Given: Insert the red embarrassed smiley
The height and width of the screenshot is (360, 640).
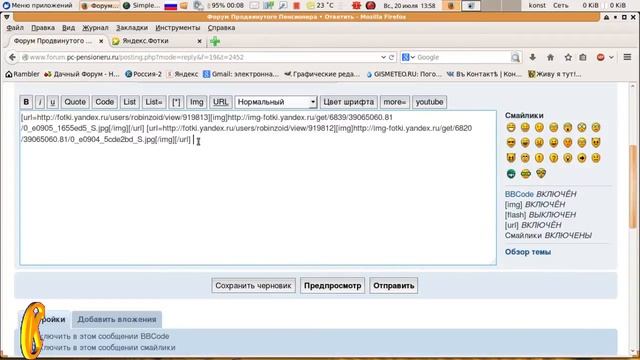Looking at the screenshot, I should click(x=567, y=142).
